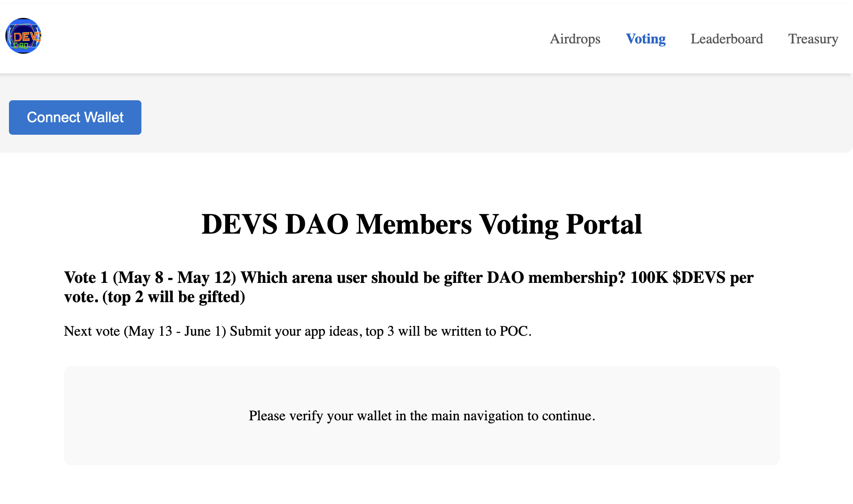The image size is (853, 504).
Task: Open the Treasury section
Action: (x=813, y=39)
